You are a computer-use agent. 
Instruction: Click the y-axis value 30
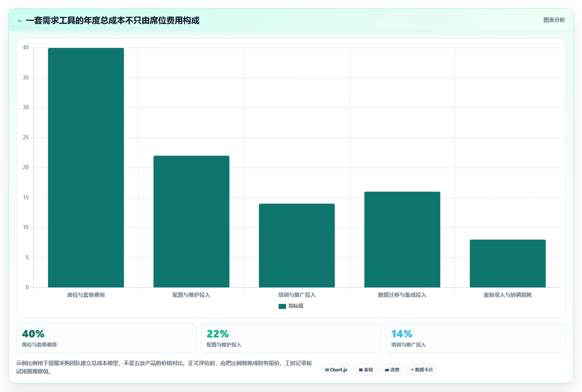[x=26, y=108]
